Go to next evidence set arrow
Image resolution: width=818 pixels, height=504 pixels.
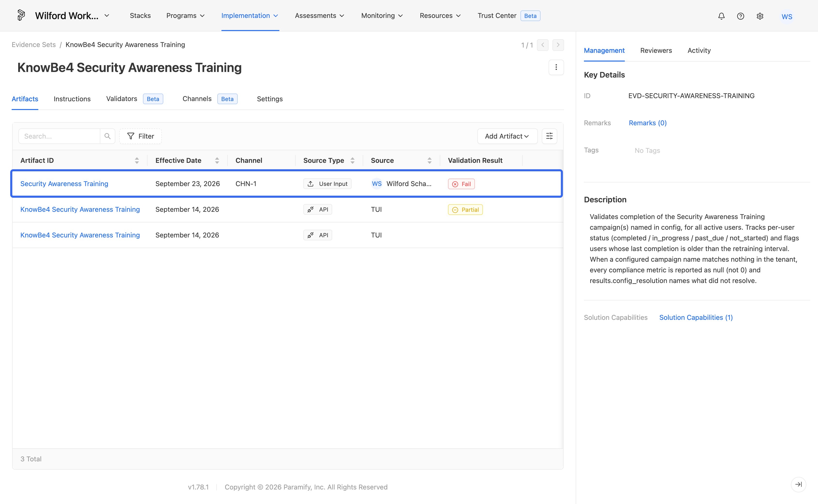pyautogui.click(x=558, y=45)
